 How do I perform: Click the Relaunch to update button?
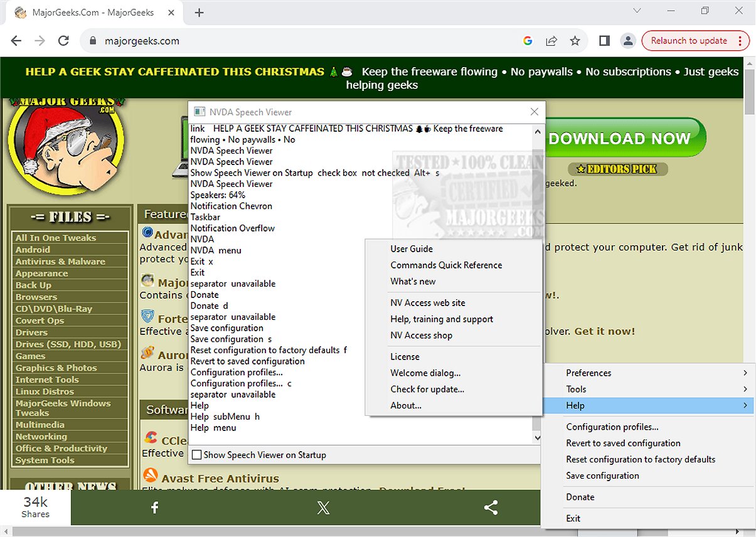695,41
